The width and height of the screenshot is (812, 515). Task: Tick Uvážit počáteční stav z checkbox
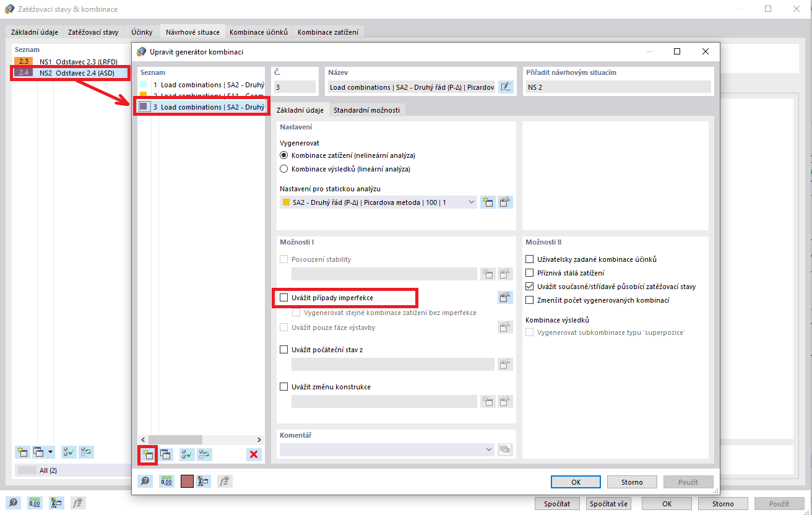pos(284,350)
